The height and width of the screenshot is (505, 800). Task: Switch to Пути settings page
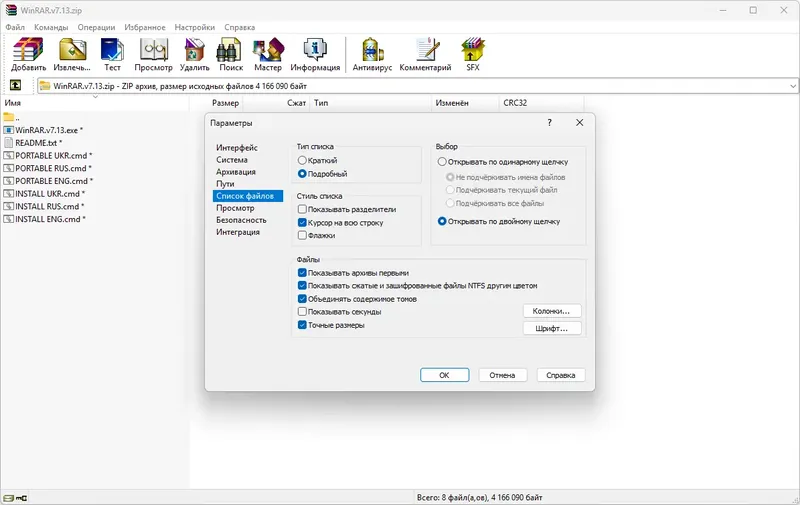pyautogui.click(x=225, y=184)
